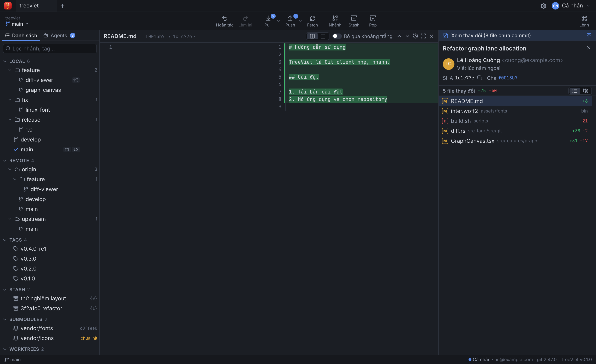Screen dimensions: 596x364
Task: Open parent commit f0013b7
Action: pos(508,78)
